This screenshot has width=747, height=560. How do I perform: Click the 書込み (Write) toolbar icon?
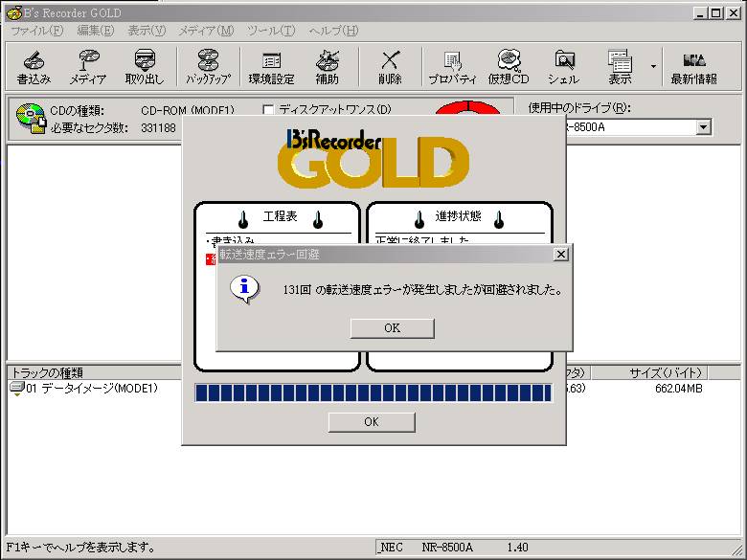(34, 67)
